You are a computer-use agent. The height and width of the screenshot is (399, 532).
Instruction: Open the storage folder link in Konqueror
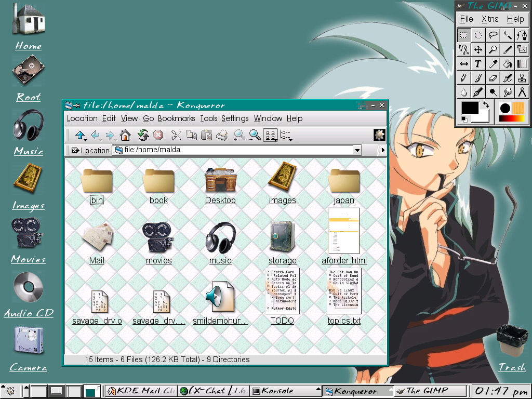tap(282, 261)
